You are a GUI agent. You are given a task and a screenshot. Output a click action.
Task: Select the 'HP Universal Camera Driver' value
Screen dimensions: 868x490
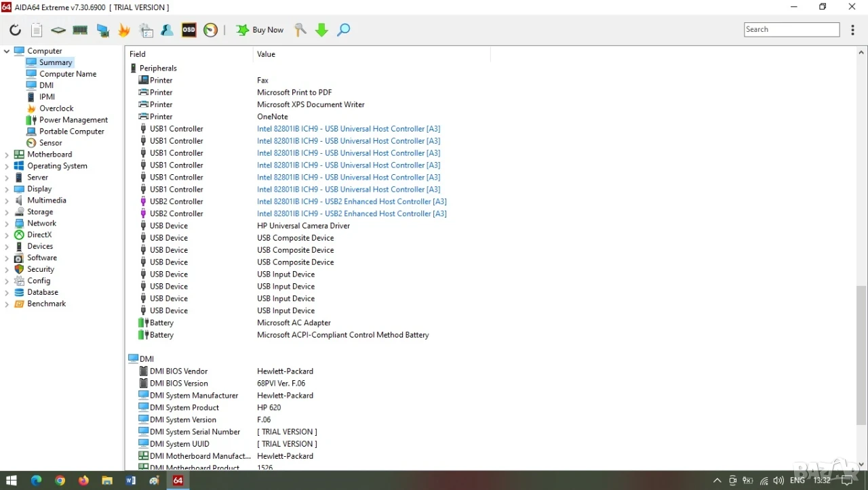pos(303,226)
